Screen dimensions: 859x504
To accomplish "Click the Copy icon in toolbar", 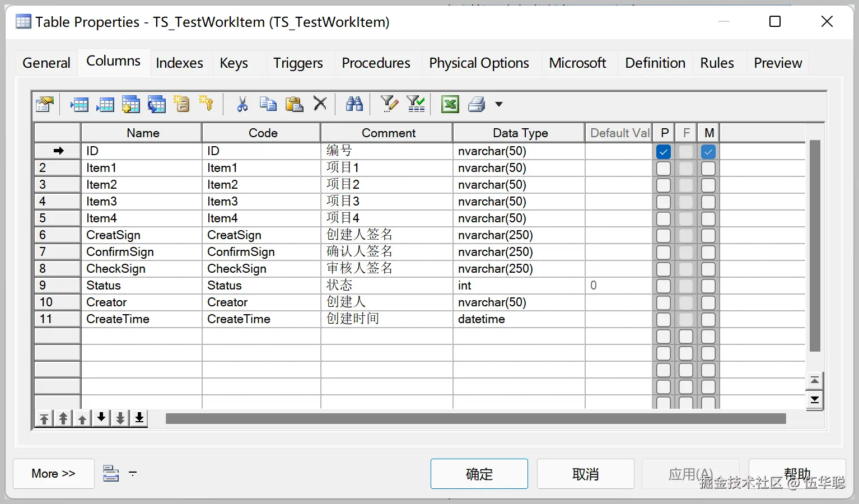I will (268, 104).
